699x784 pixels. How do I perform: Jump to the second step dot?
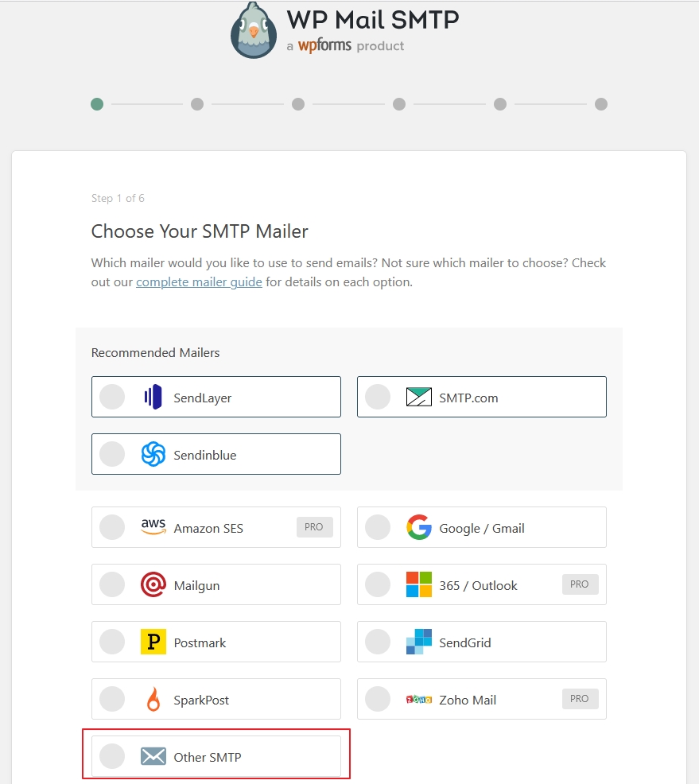[197, 104]
